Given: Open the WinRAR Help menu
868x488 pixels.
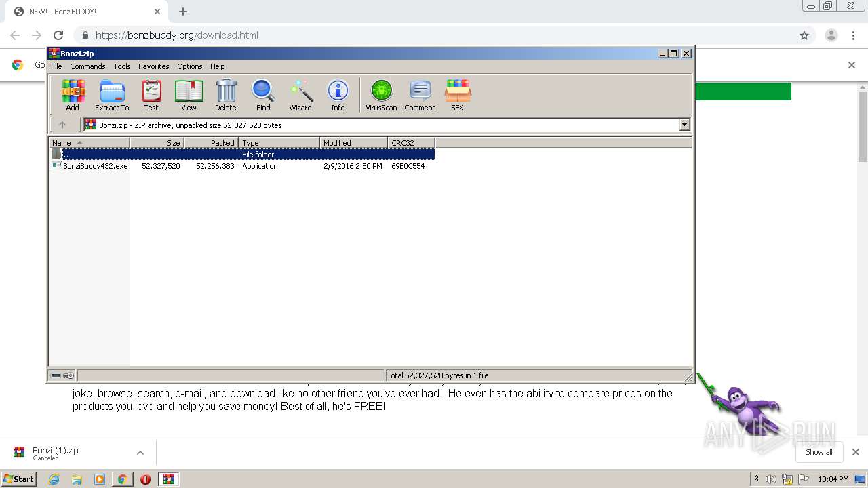Looking at the screenshot, I should click(217, 66).
